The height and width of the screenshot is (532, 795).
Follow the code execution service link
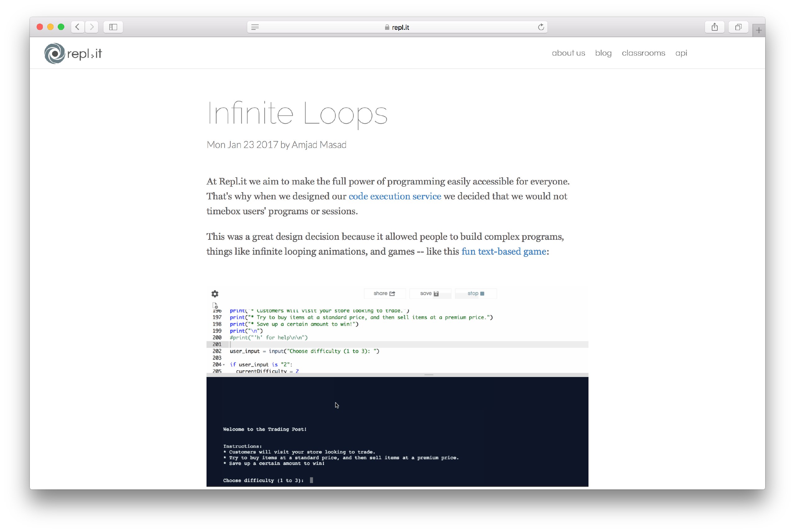tap(395, 197)
